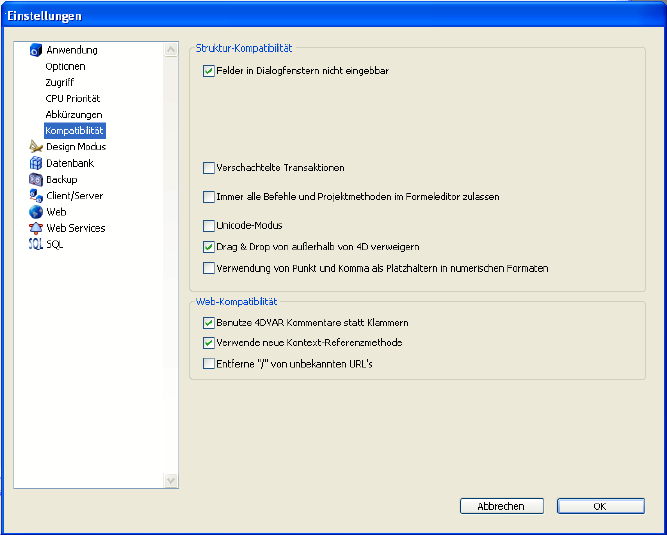667x535 pixels.
Task: Select the Optionen tree entry
Action: pyautogui.click(x=65, y=66)
